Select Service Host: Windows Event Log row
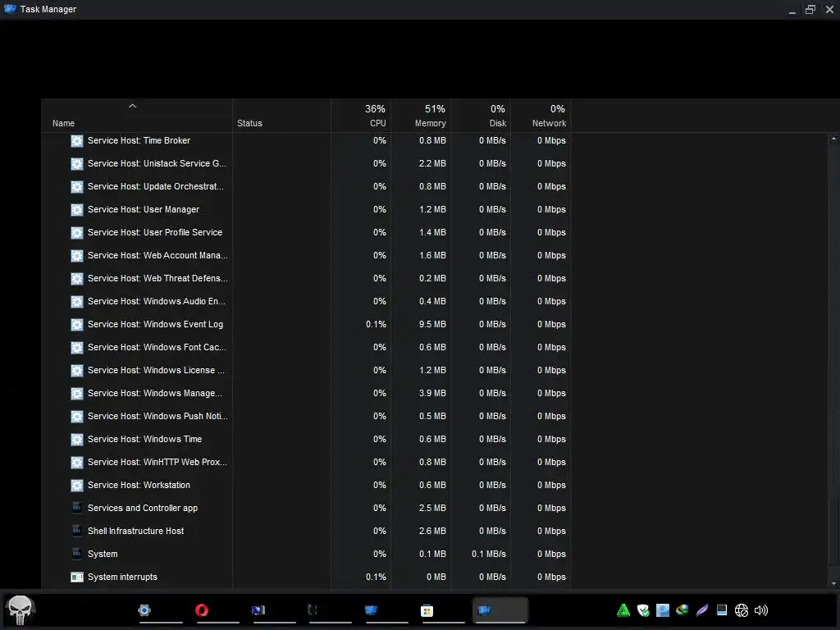This screenshot has width=840, height=630. tap(306, 325)
